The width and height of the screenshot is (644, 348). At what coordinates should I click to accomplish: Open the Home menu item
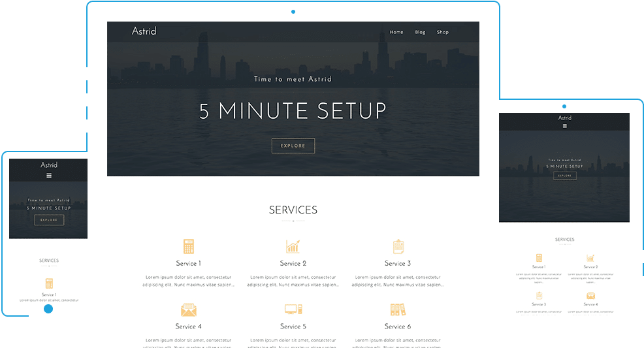coord(396,32)
